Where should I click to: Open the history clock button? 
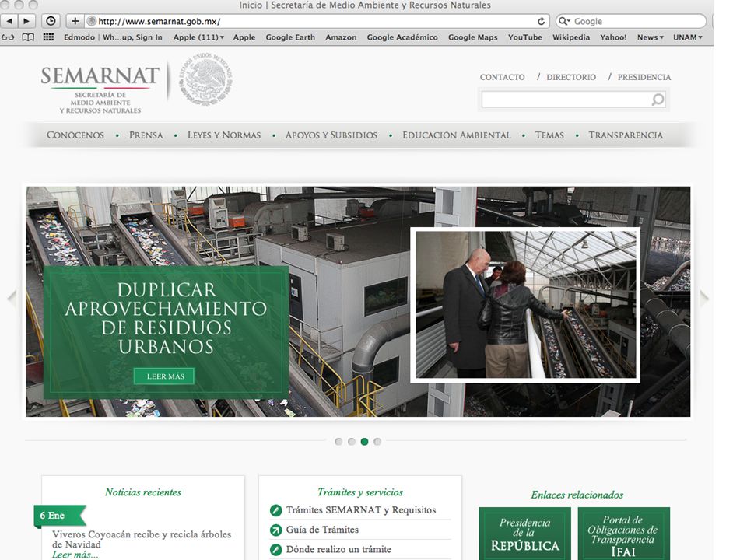51,21
